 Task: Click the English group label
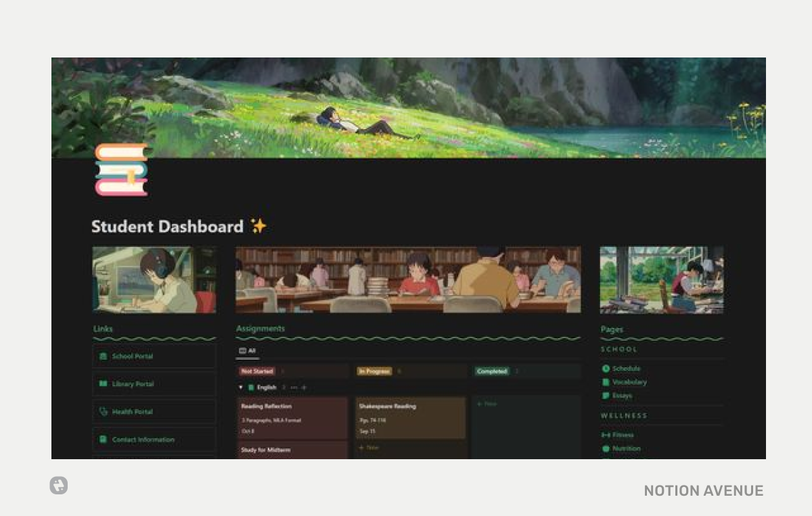click(267, 388)
